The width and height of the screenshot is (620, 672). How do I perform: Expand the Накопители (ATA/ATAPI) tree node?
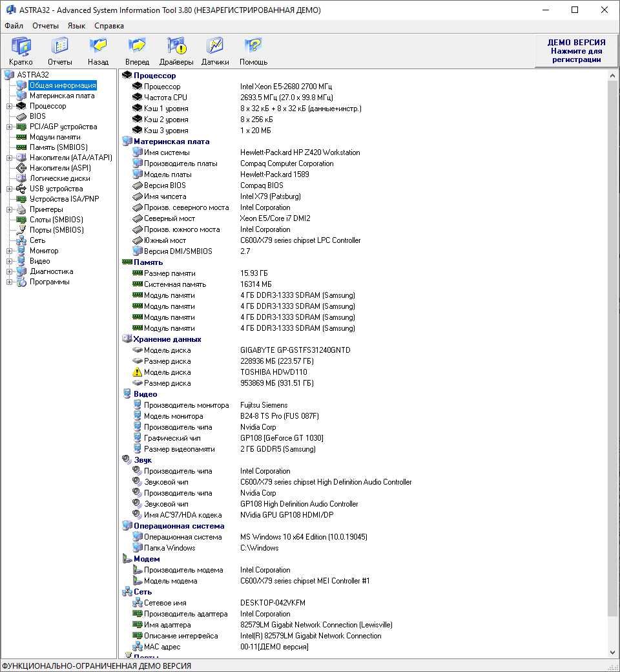pyautogui.click(x=10, y=158)
